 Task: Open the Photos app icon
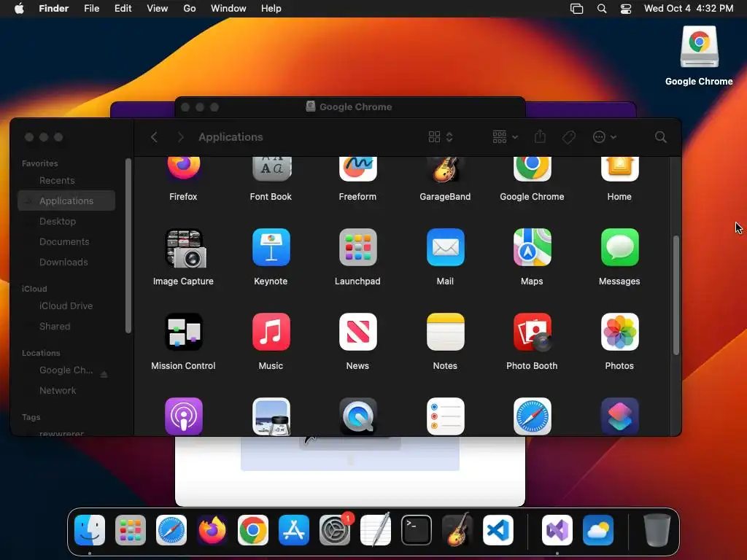(x=619, y=332)
